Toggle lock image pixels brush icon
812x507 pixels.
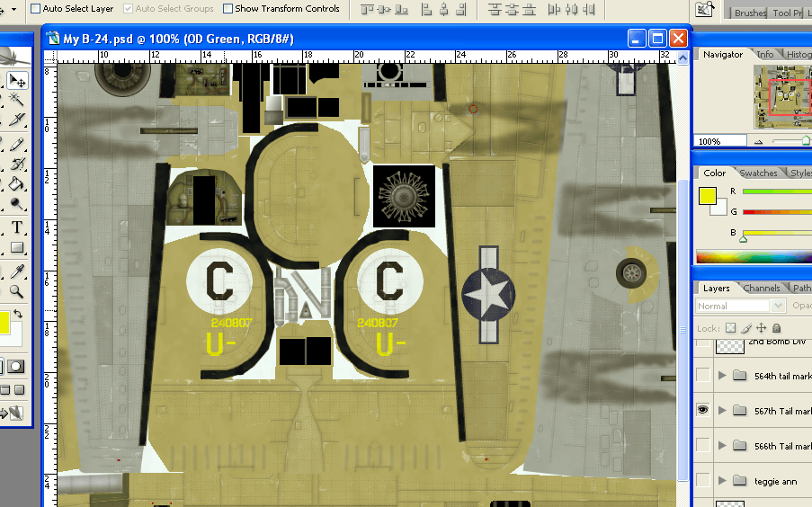pos(746,328)
